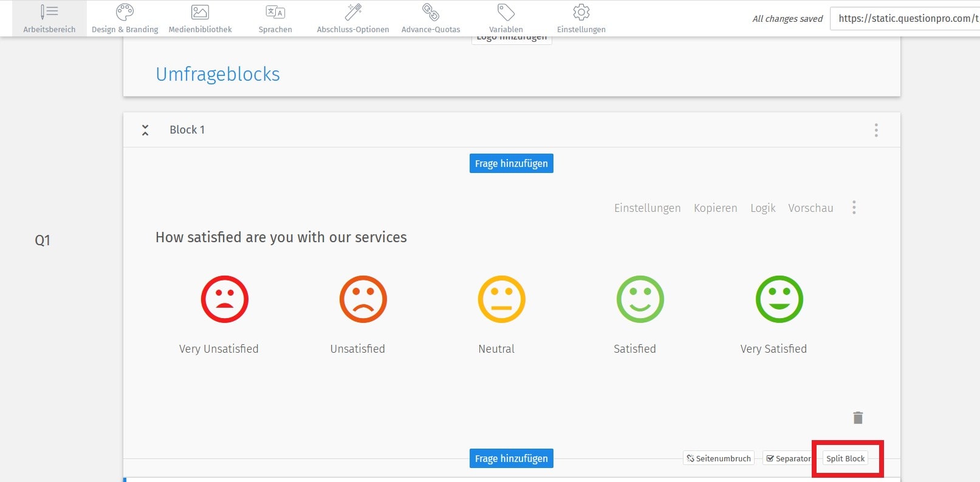Toggle the Separator checkbox button
This screenshot has height=482, width=980.
click(789, 458)
